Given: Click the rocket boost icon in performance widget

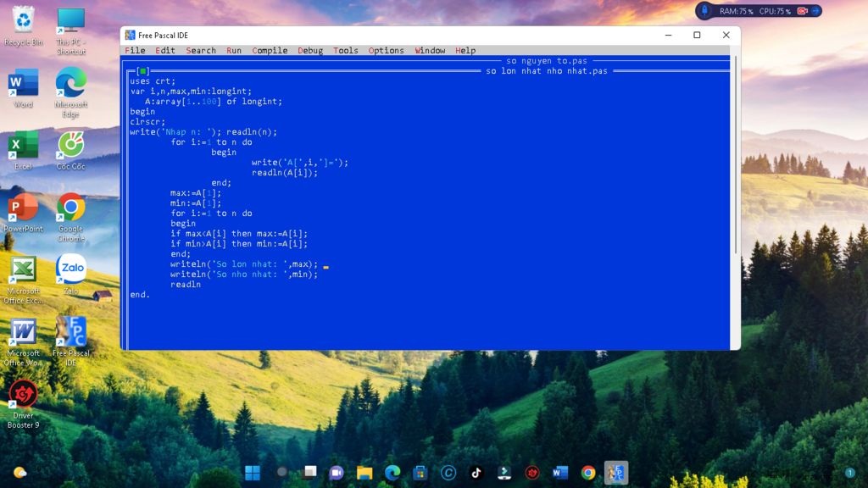Looking at the screenshot, I should pos(704,10).
